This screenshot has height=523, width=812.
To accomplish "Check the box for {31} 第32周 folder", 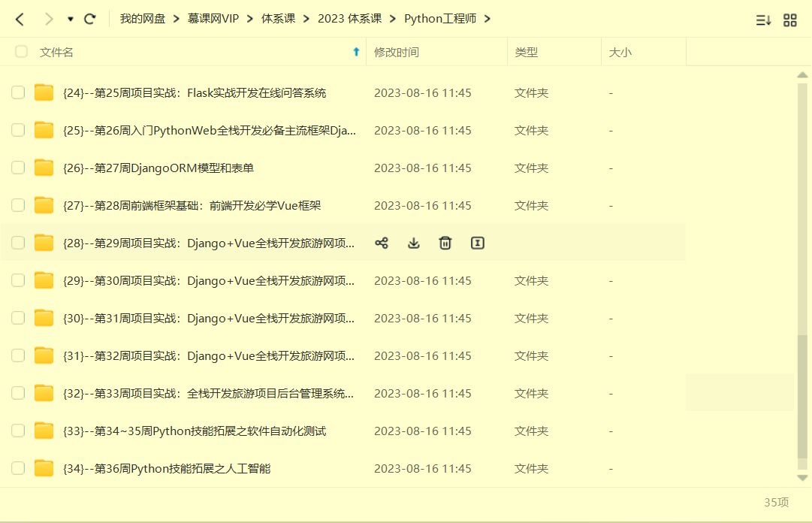I will tap(18, 355).
